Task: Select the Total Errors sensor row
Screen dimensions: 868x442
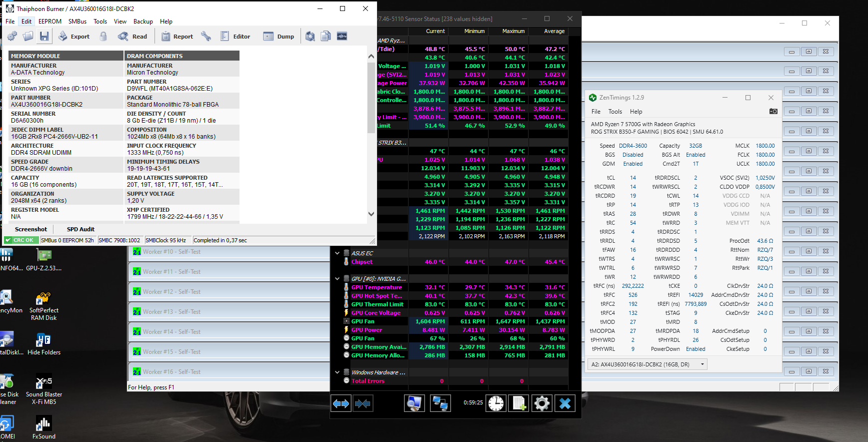Action: tap(454, 381)
